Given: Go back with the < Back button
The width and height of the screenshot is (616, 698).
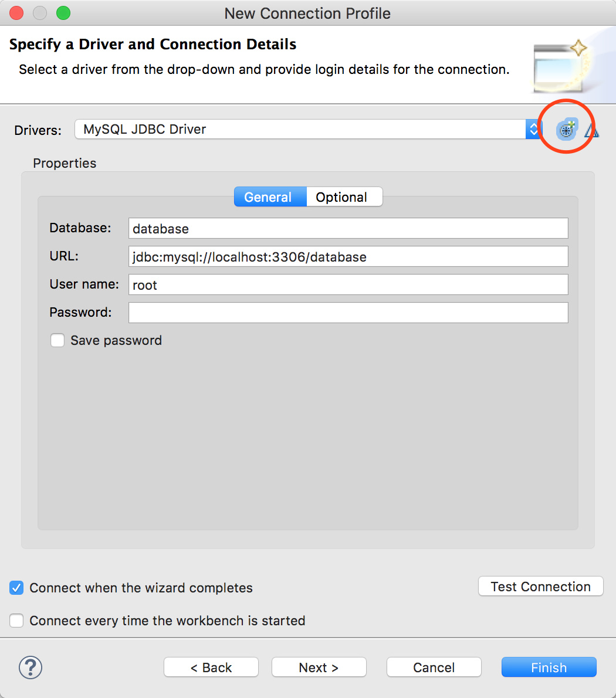Looking at the screenshot, I should tap(211, 667).
